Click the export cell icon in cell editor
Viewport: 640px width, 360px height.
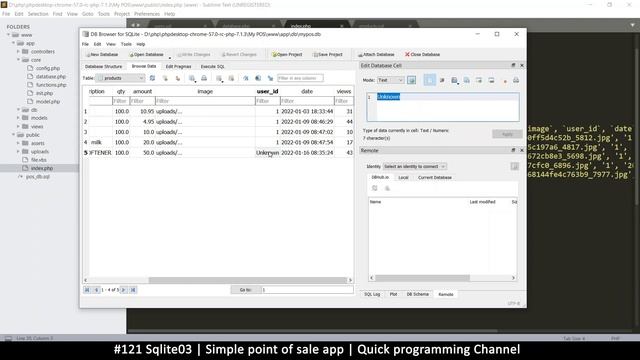(x=467, y=80)
